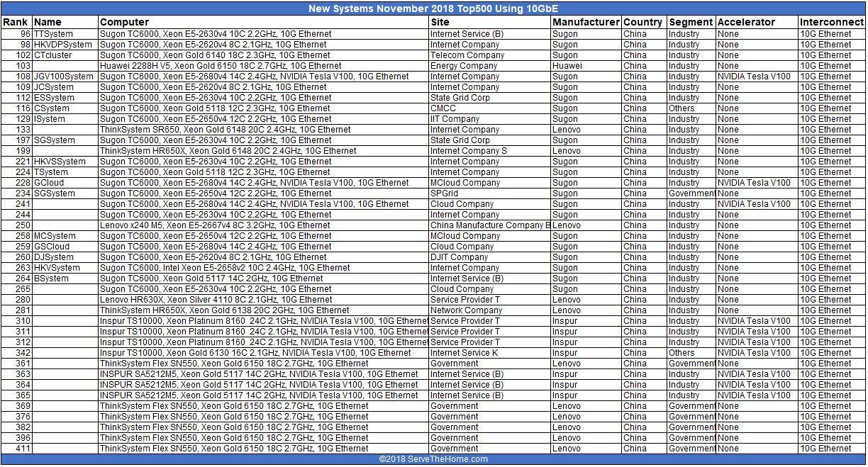This screenshot has height=467, width=868.
Task: Select rank 369 cell
Action: pyautogui.click(x=16, y=406)
